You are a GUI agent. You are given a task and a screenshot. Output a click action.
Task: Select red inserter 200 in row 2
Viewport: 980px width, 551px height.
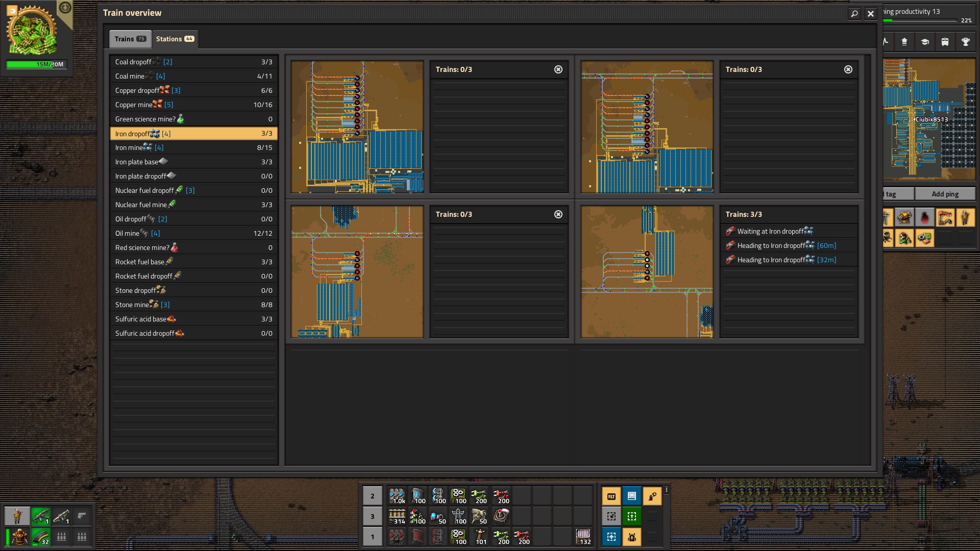pyautogui.click(x=501, y=495)
